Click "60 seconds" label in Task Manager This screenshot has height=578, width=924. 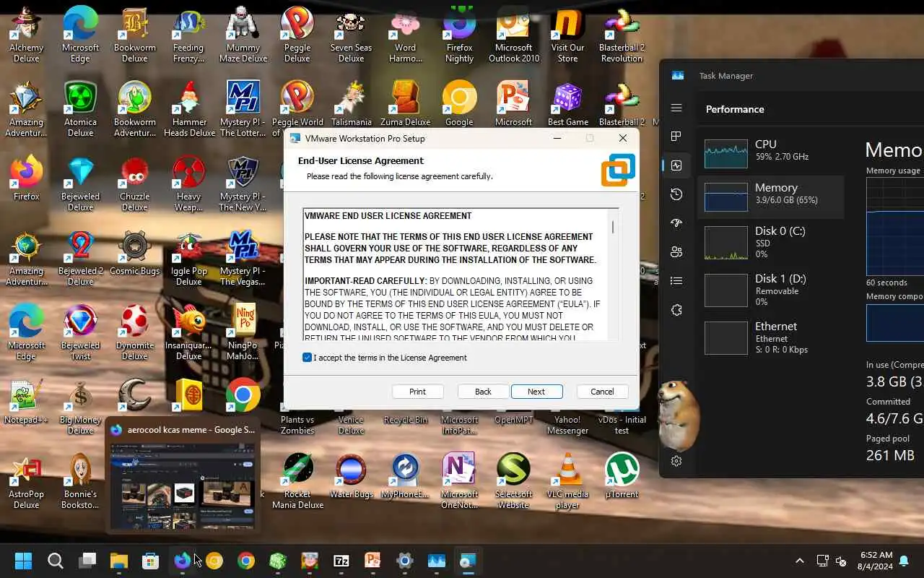click(886, 282)
